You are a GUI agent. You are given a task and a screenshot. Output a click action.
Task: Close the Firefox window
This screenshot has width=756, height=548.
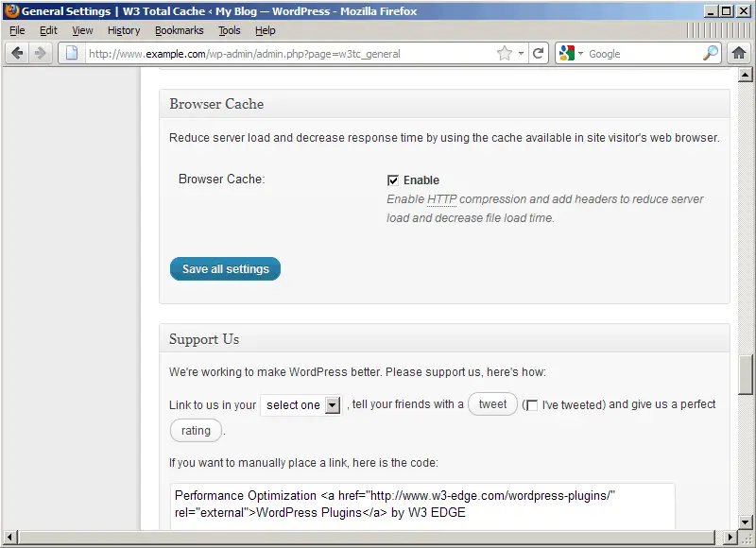[x=744, y=10]
